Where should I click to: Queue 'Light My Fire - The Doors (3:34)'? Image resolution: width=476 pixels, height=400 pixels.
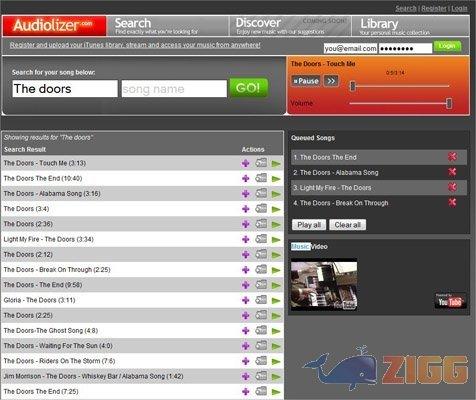[x=246, y=239]
